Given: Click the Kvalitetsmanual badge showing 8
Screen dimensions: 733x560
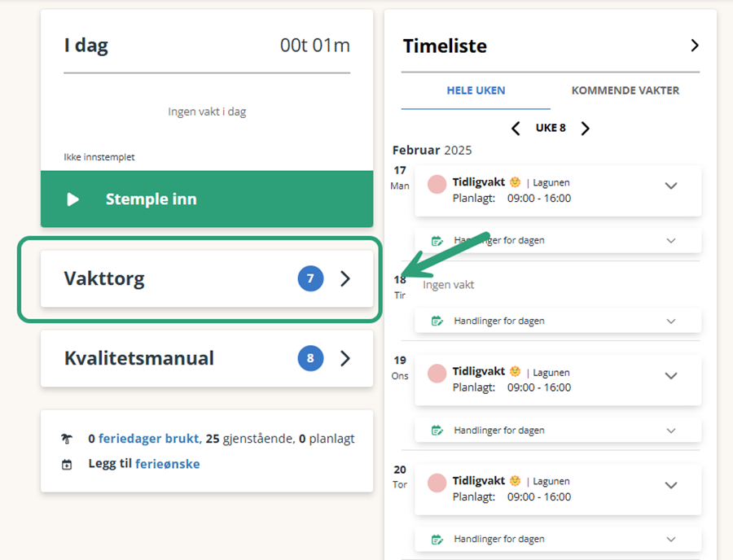Looking at the screenshot, I should pyautogui.click(x=310, y=358).
